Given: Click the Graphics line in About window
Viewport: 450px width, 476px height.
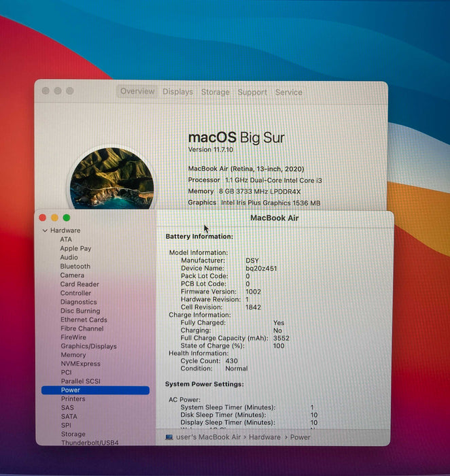Looking at the screenshot, I should 254,203.
